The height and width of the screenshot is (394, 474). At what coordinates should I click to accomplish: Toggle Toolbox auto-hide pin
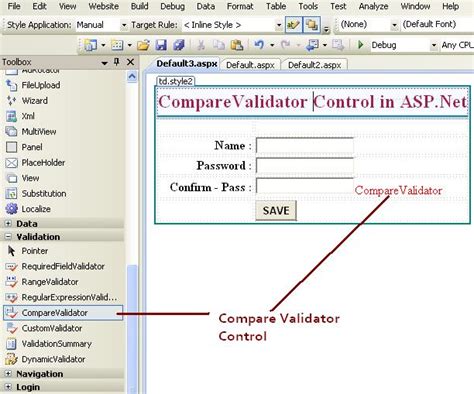116,62
